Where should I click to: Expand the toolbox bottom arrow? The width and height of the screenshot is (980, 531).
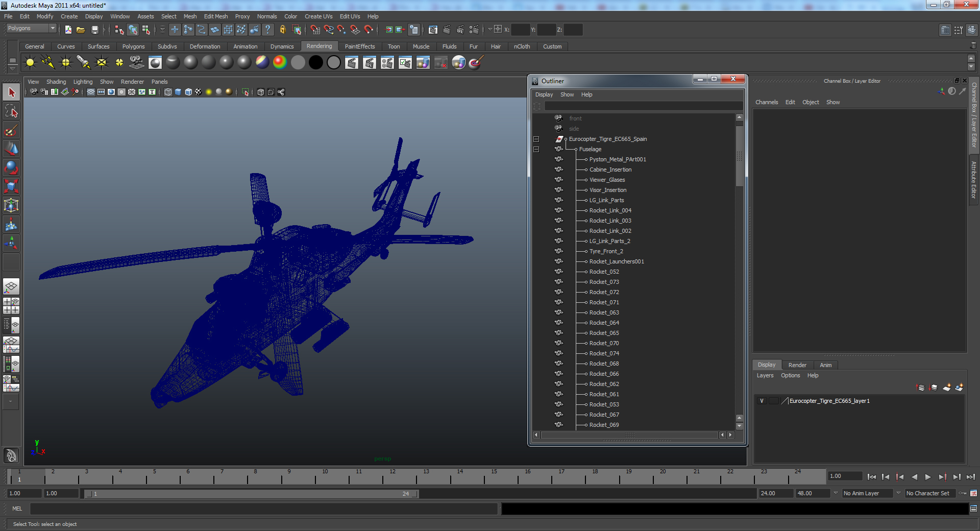click(x=11, y=401)
